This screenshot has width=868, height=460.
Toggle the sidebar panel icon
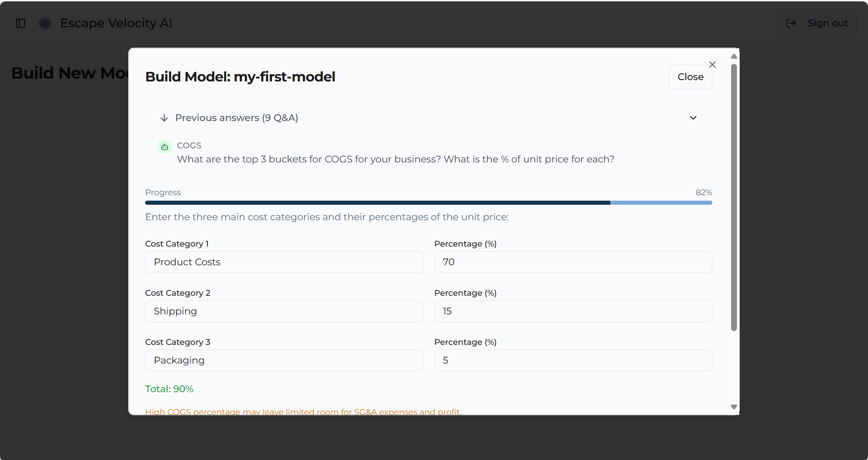pos(20,23)
